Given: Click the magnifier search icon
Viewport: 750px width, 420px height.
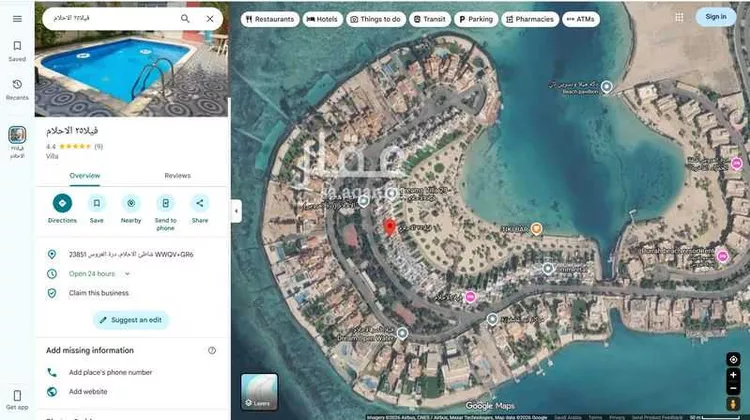Looking at the screenshot, I should (185, 19).
